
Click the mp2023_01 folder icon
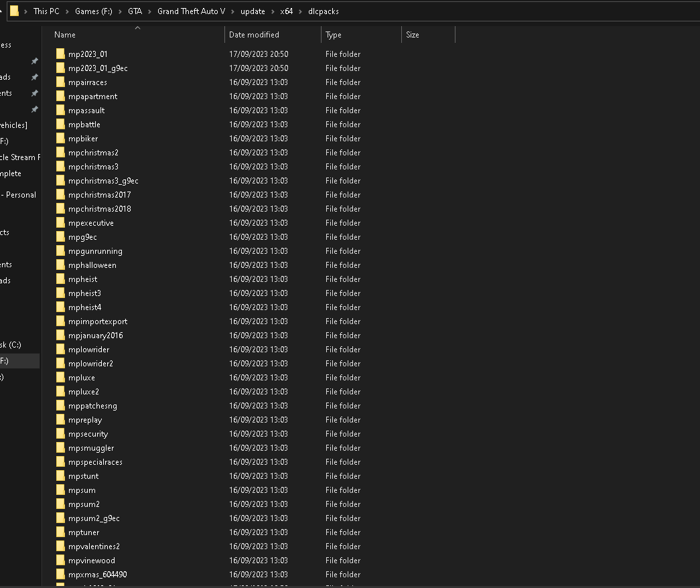point(60,54)
